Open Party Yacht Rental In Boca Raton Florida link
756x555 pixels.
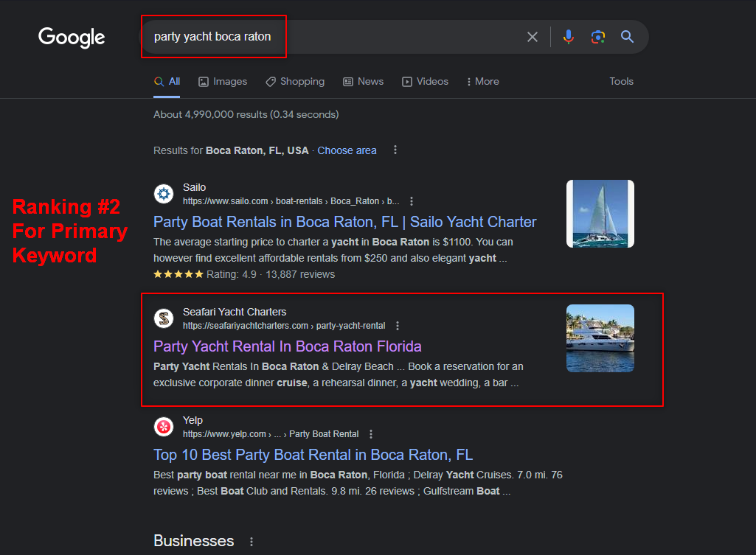tap(288, 347)
